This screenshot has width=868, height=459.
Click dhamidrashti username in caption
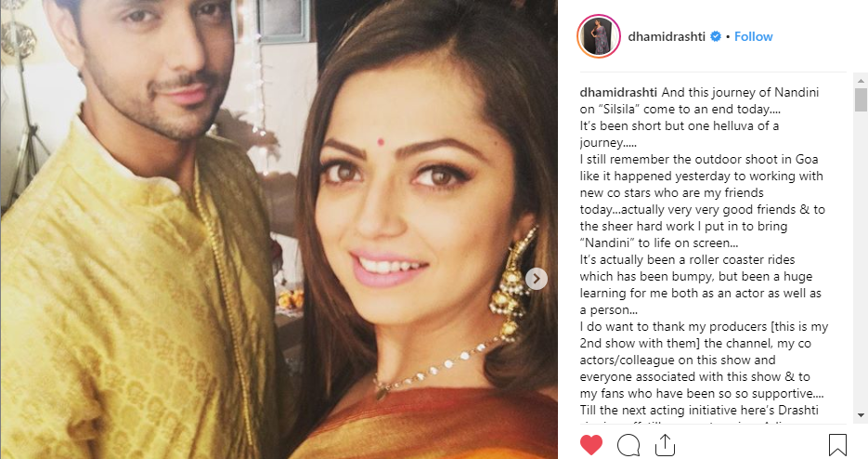(x=618, y=92)
